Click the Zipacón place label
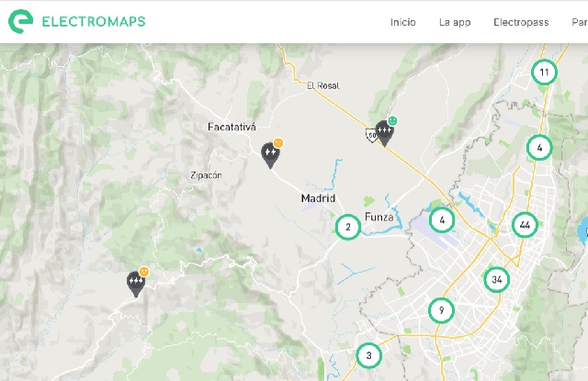This screenshot has width=588, height=381. [206, 174]
